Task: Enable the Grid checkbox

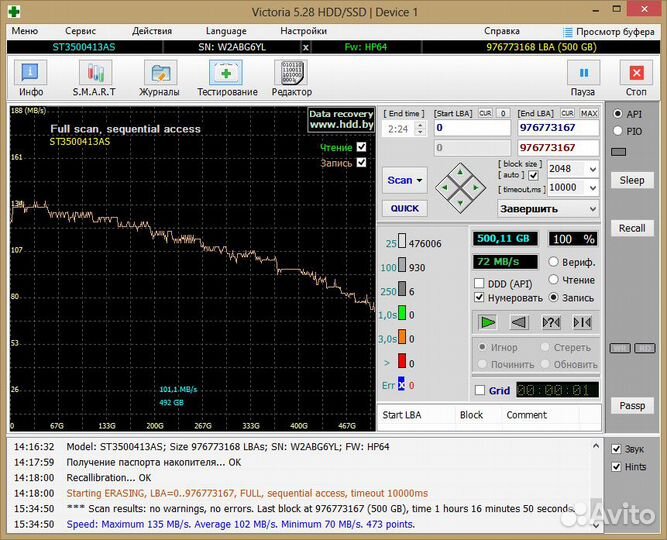Action: click(480, 391)
